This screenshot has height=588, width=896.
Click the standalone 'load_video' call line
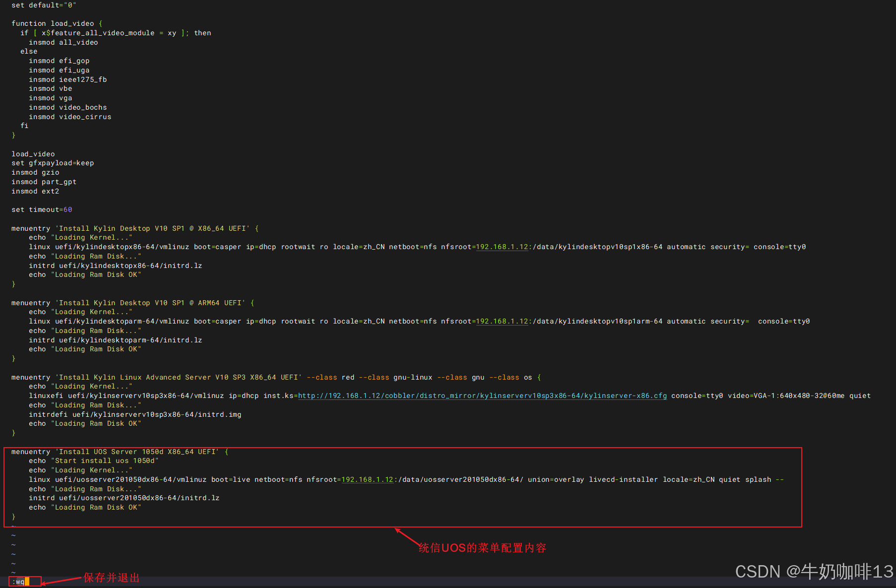tap(33, 154)
